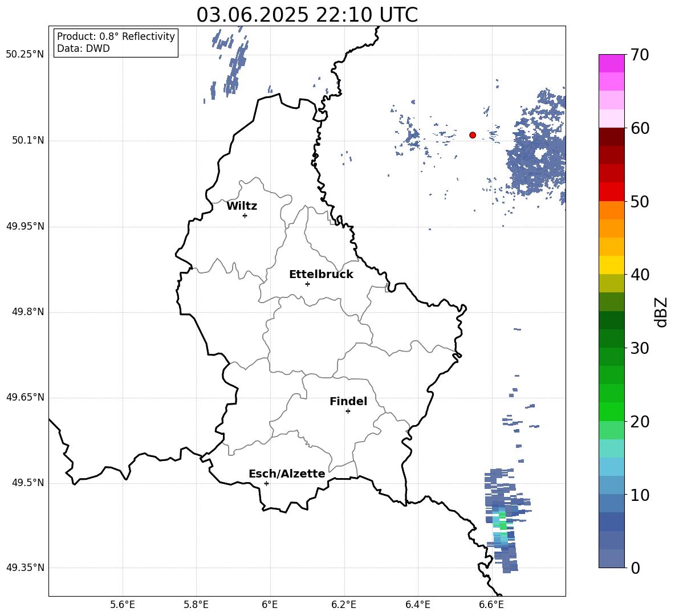Click the 5.8°E longitude label

(x=196, y=605)
